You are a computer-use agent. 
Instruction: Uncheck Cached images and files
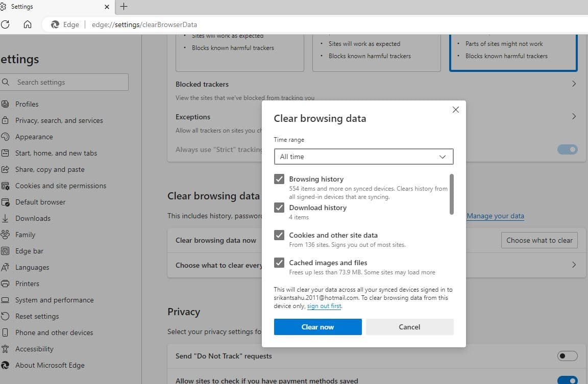pyautogui.click(x=279, y=263)
